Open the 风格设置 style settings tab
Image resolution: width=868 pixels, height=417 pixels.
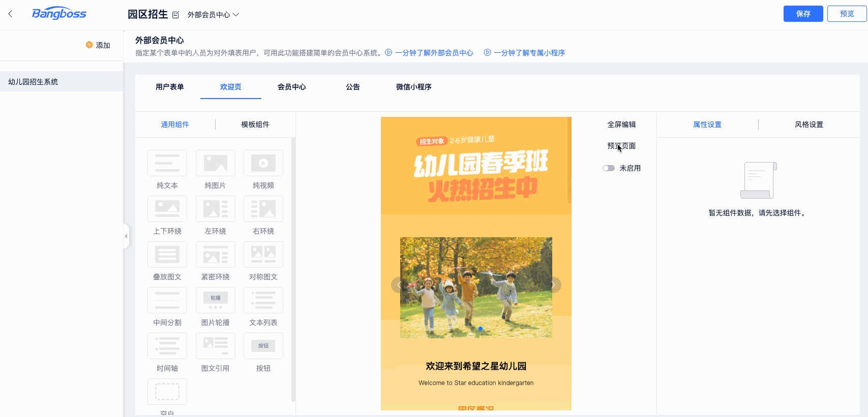click(809, 124)
